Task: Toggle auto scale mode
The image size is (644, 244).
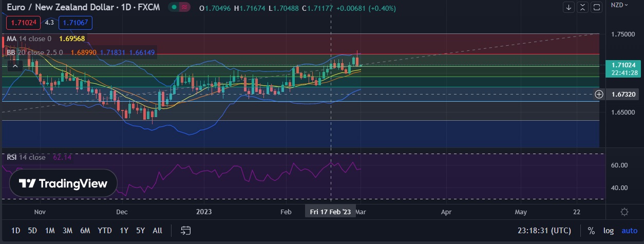Action: point(629,231)
